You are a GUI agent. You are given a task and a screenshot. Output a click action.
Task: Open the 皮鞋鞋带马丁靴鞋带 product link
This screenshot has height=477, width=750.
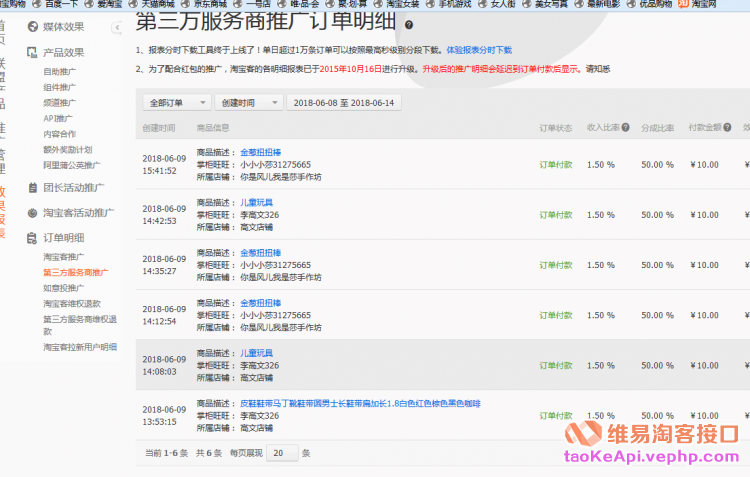click(360, 403)
